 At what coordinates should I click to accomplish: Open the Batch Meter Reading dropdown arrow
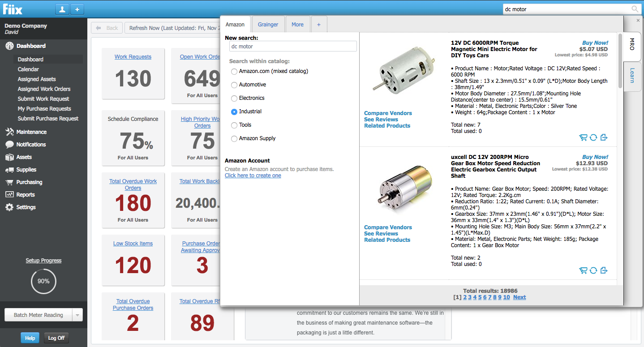[x=77, y=315]
